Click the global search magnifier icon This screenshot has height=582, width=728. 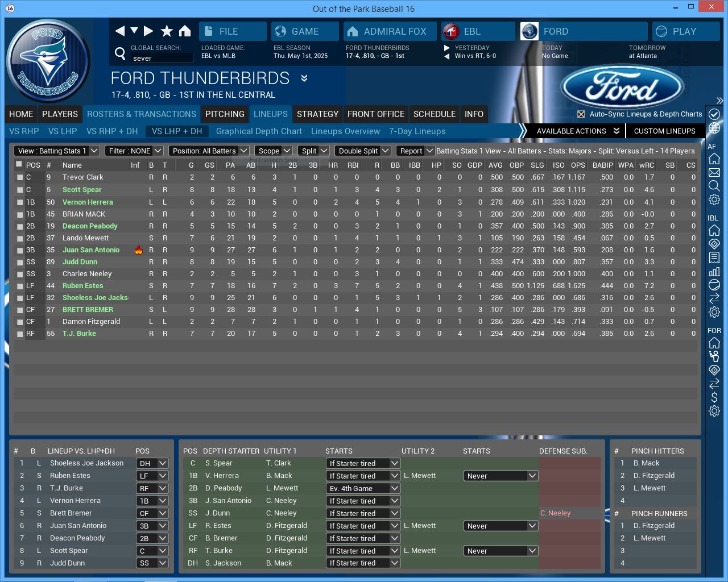[x=120, y=53]
